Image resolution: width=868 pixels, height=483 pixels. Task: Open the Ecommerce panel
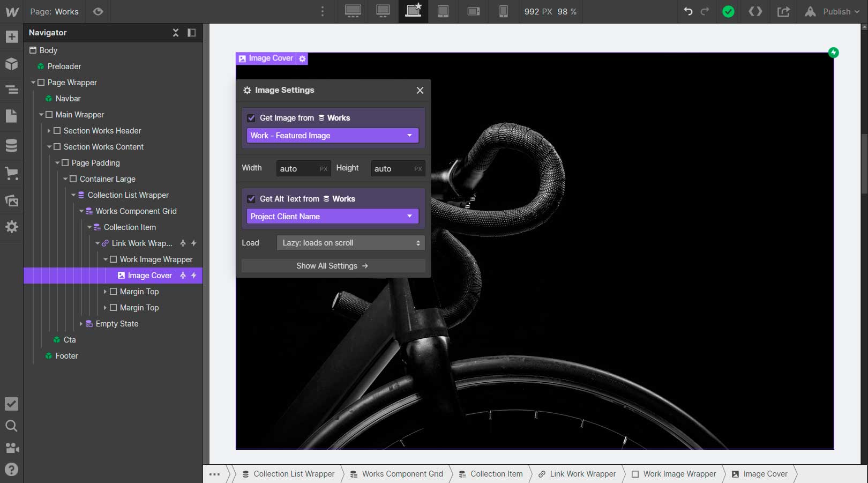click(x=11, y=173)
